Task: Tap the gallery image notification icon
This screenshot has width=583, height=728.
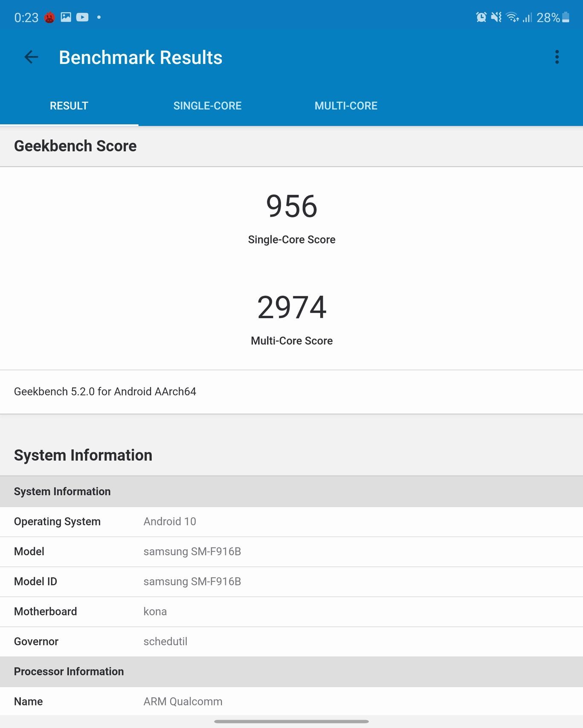Action: click(x=66, y=17)
